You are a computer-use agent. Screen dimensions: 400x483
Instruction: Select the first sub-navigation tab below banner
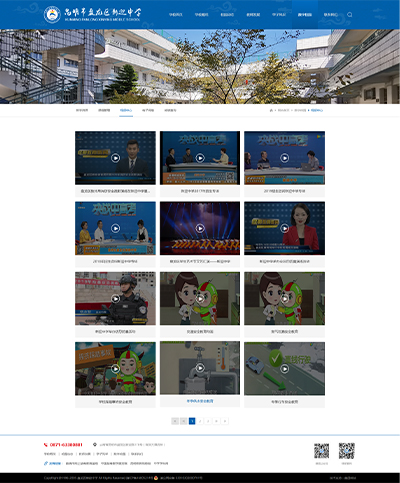pos(82,110)
